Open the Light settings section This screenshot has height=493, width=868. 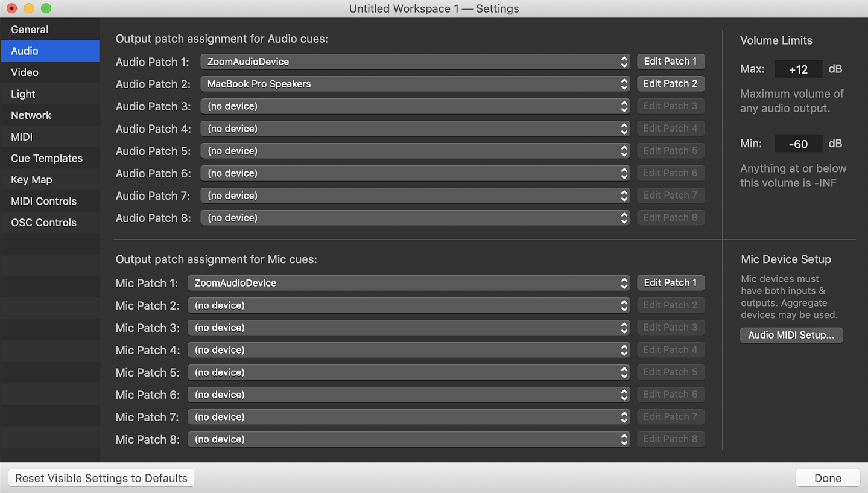pos(23,94)
